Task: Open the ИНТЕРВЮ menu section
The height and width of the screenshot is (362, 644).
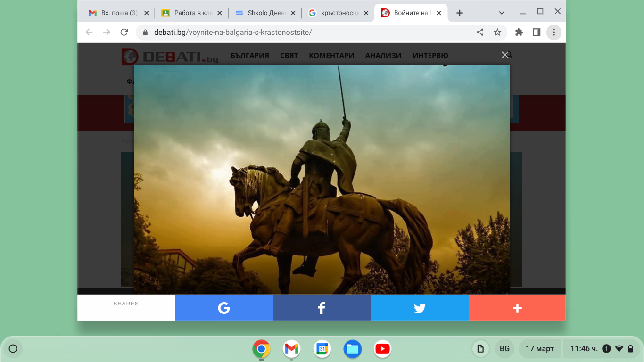Action: point(430,56)
